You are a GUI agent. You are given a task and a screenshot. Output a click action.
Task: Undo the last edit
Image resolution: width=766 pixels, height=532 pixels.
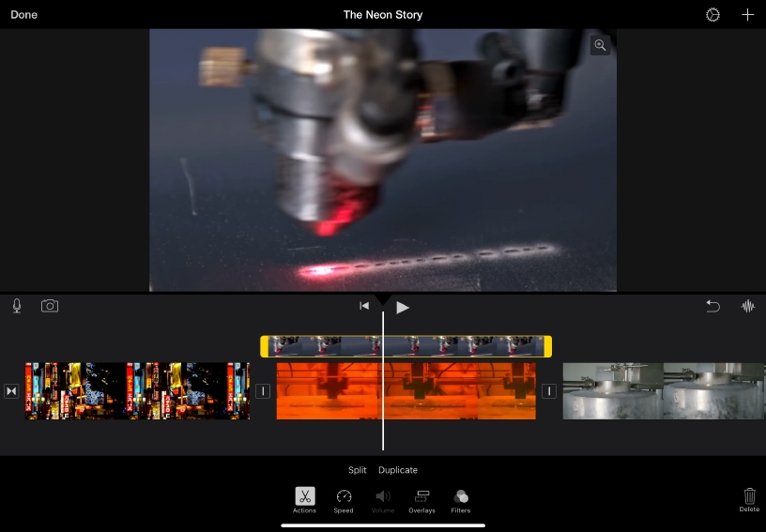[712, 306]
